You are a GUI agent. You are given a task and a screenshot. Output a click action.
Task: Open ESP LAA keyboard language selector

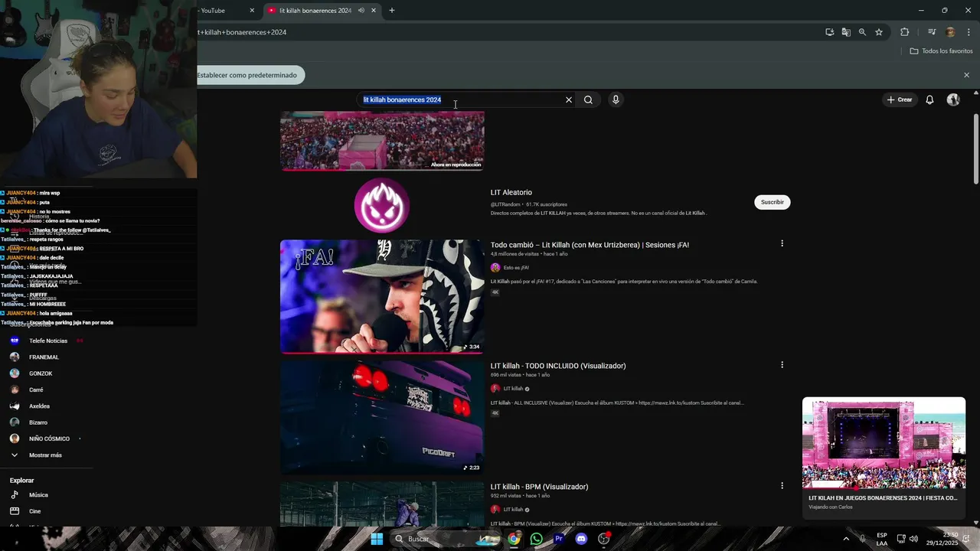(x=882, y=539)
